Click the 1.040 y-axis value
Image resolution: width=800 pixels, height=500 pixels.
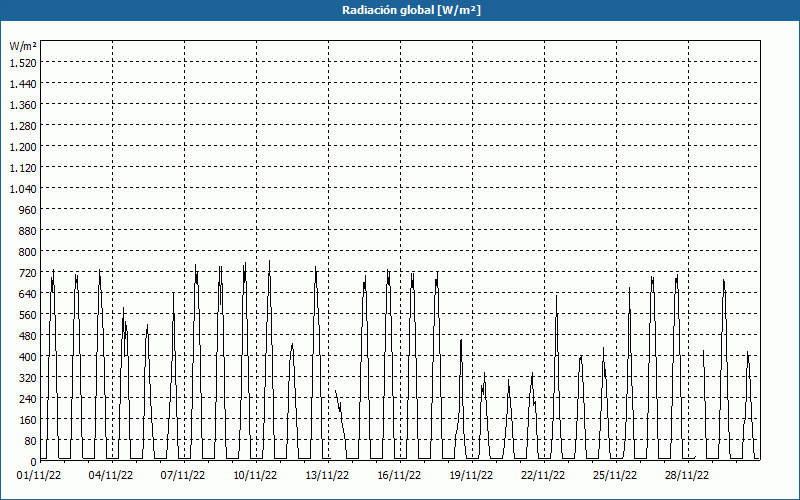coord(23,189)
